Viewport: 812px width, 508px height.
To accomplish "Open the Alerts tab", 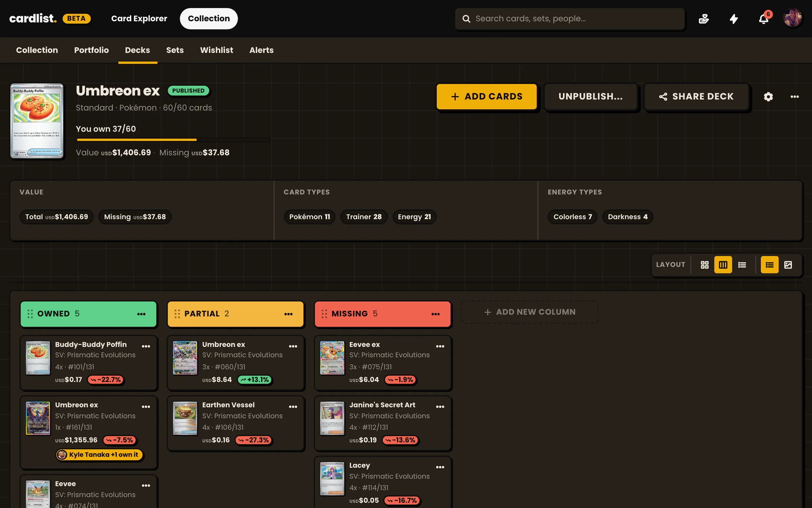I will pyautogui.click(x=262, y=50).
